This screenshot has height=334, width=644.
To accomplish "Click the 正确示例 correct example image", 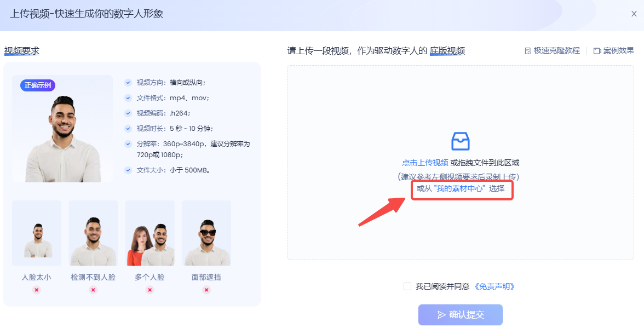I will pyautogui.click(x=62, y=129).
